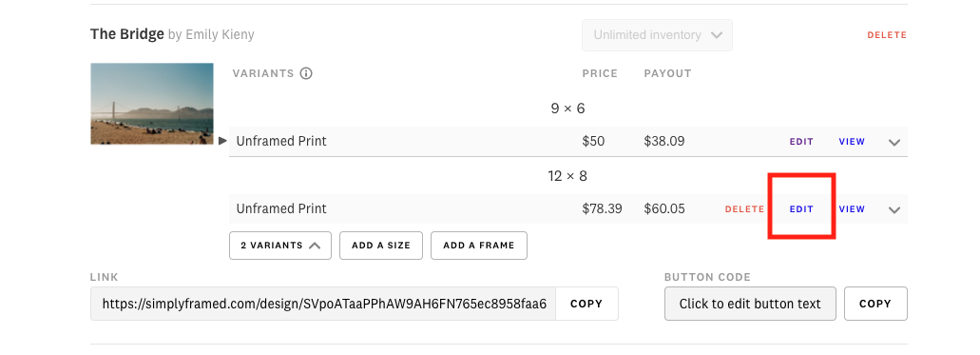View the 9 × 6 Unframed Print
The image size is (980, 355).
(x=852, y=142)
